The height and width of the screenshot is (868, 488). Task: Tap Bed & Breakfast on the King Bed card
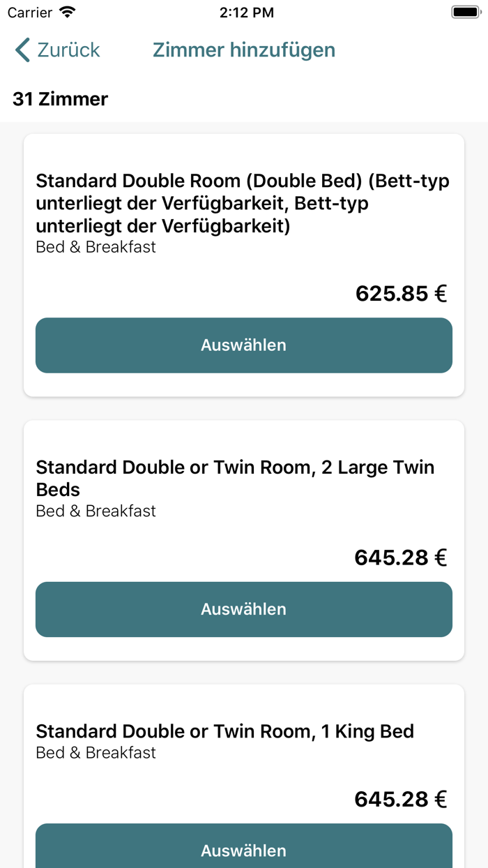(96, 751)
